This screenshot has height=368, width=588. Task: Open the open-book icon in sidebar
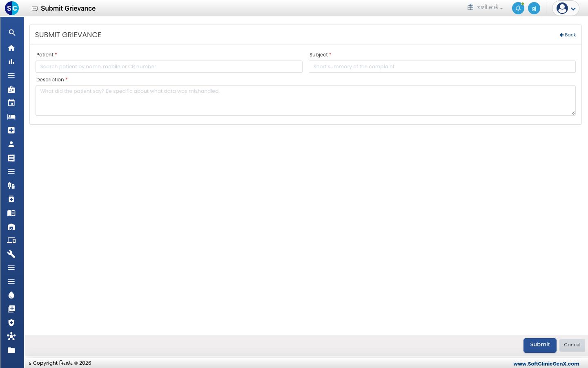point(11,213)
